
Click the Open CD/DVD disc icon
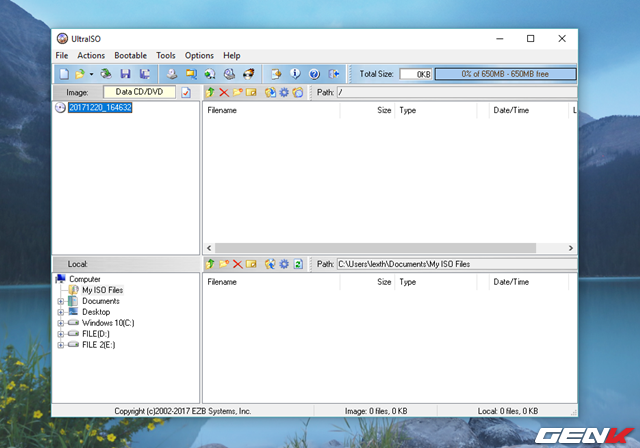point(106,74)
